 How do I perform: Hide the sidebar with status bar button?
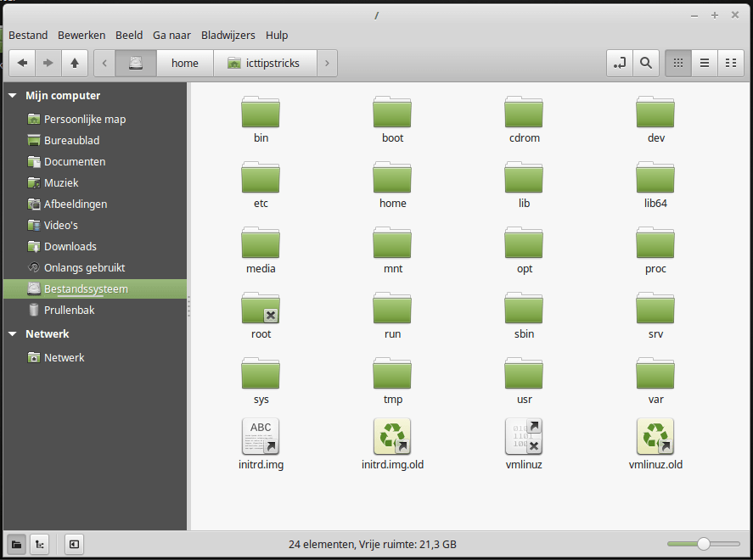(x=74, y=544)
